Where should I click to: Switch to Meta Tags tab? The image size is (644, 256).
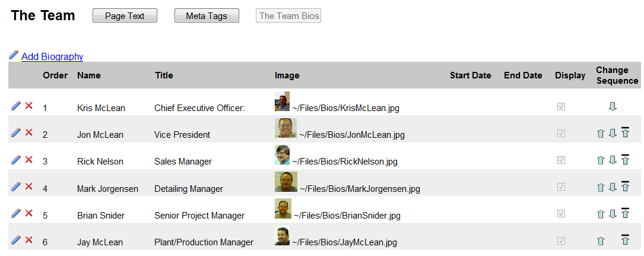tap(207, 16)
